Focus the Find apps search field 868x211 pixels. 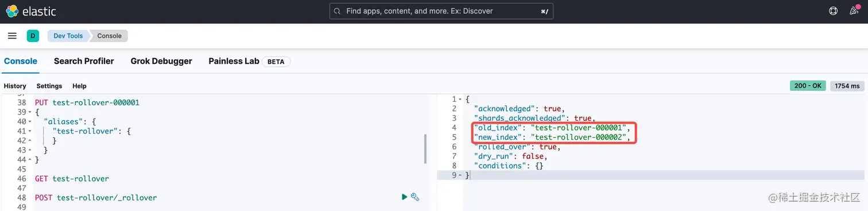tap(441, 11)
